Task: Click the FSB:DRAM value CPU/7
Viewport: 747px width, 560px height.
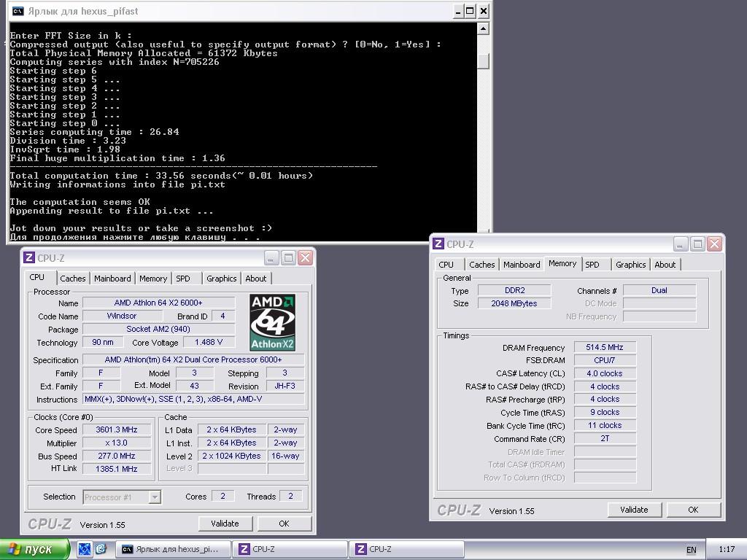Action: [605, 360]
